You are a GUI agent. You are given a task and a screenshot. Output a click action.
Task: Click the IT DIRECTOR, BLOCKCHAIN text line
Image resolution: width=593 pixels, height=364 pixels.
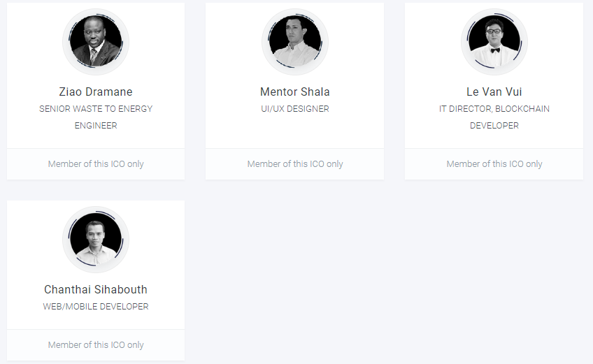(494, 109)
